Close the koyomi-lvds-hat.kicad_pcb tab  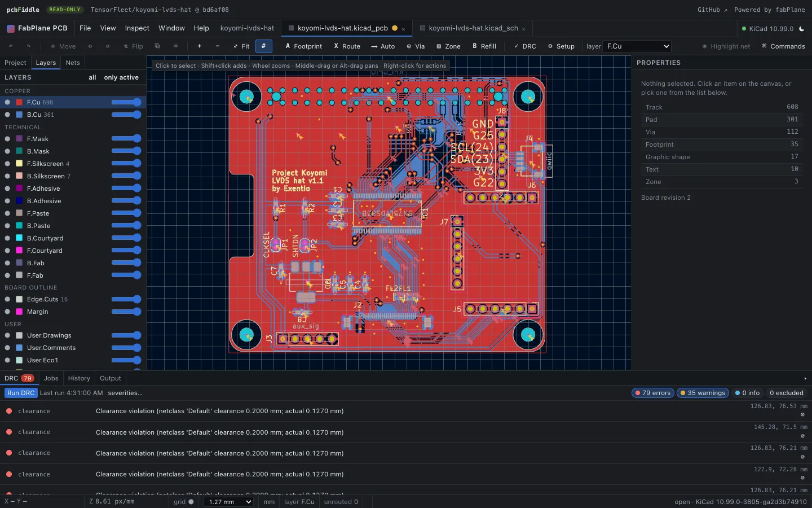[403, 29]
